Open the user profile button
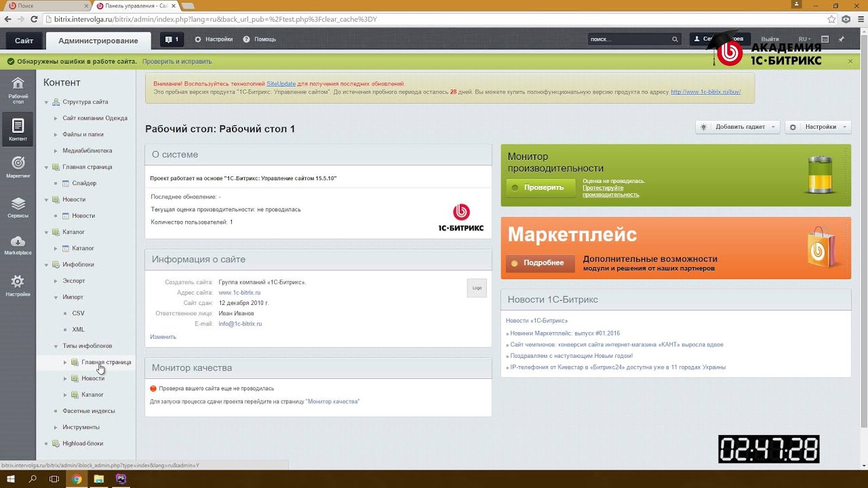Screen dimensions: 868x488 (721, 39)
